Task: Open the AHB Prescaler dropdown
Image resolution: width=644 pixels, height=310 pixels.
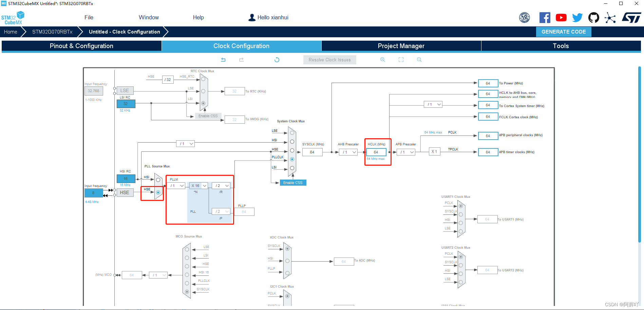Action: (348, 152)
